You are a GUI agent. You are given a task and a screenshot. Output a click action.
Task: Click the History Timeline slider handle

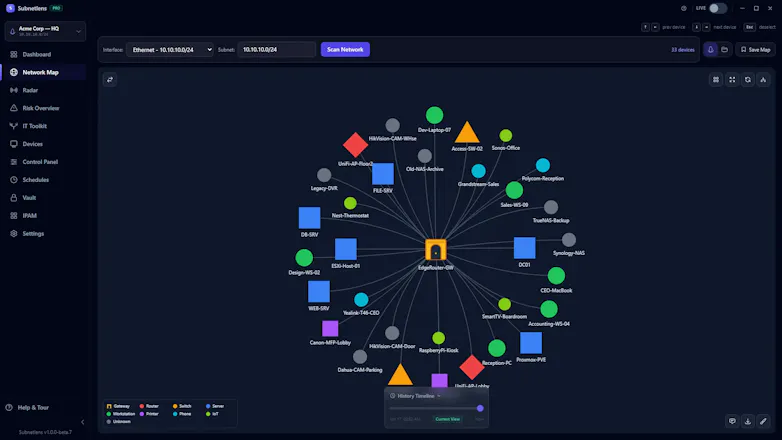pyautogui.click(x=480, y=408)
